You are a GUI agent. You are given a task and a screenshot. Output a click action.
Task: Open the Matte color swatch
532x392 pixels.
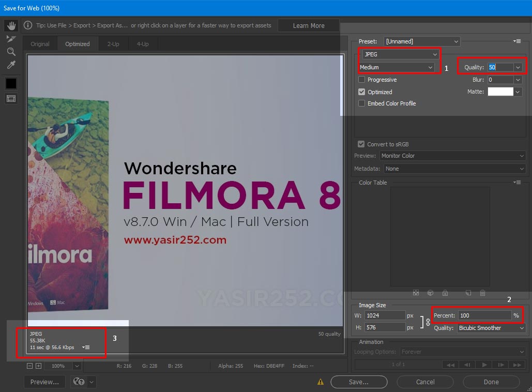pyautogui.click(x=500, y=92)
